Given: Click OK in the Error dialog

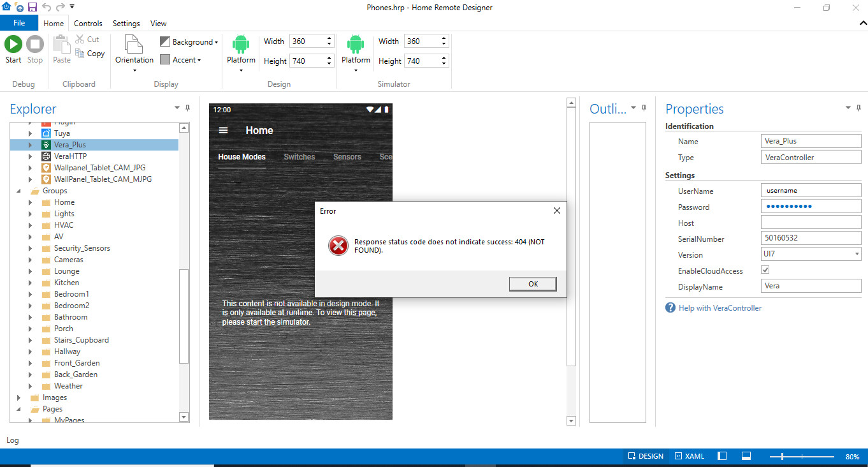Looking at the screenshot, I should 533,284.
